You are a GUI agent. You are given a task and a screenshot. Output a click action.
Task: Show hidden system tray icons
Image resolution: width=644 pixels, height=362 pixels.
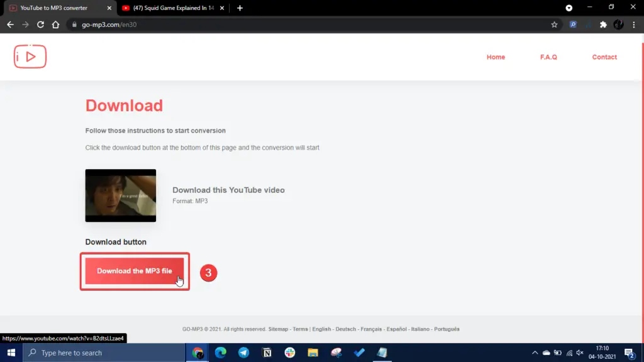535,353
